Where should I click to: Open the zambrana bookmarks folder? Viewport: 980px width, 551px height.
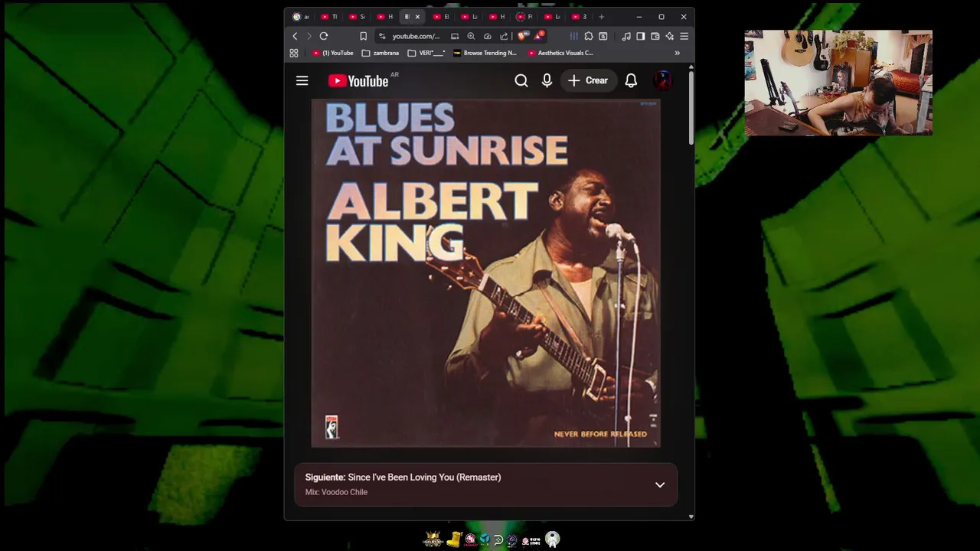[x=381, y=53]
